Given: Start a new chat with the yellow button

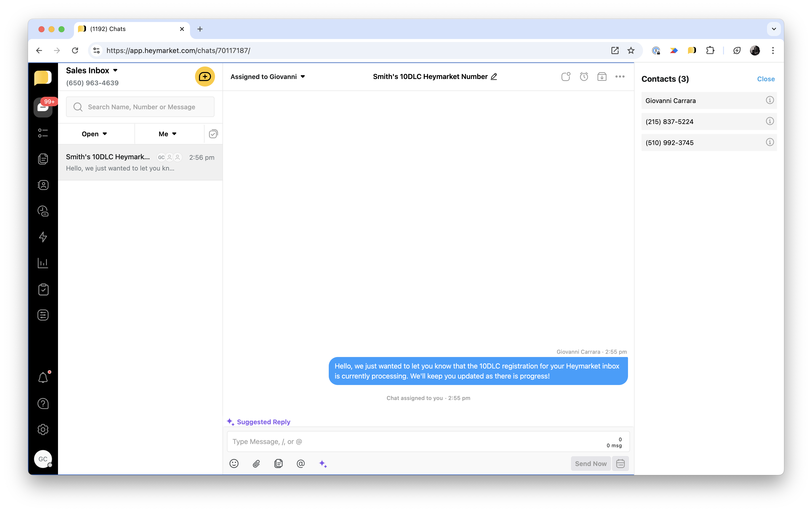Looking at the screenshot, I should (205, 76).
